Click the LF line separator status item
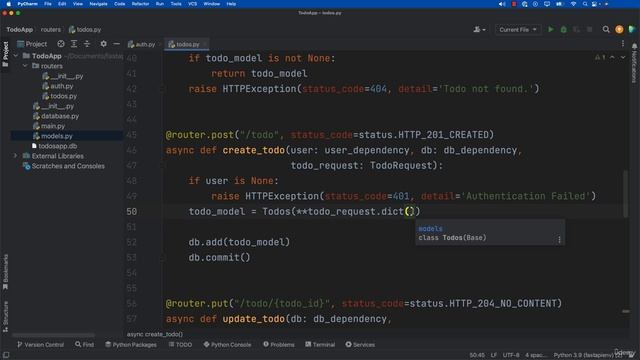 [493, 355]
